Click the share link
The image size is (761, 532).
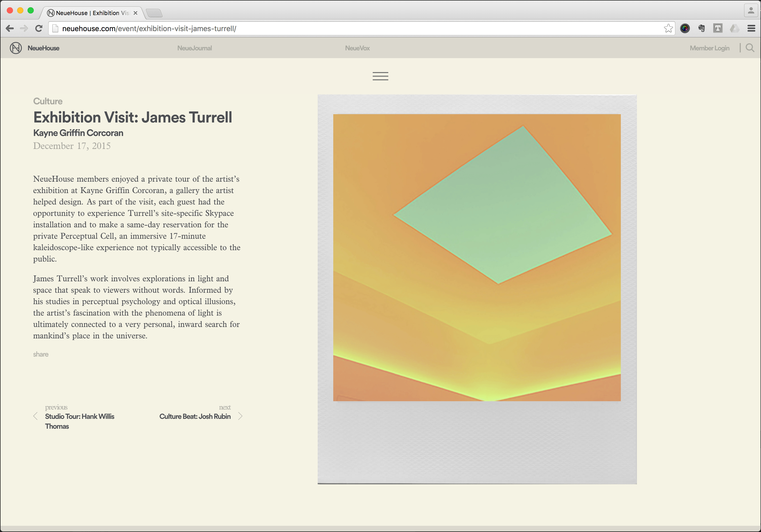coord(41,354)
